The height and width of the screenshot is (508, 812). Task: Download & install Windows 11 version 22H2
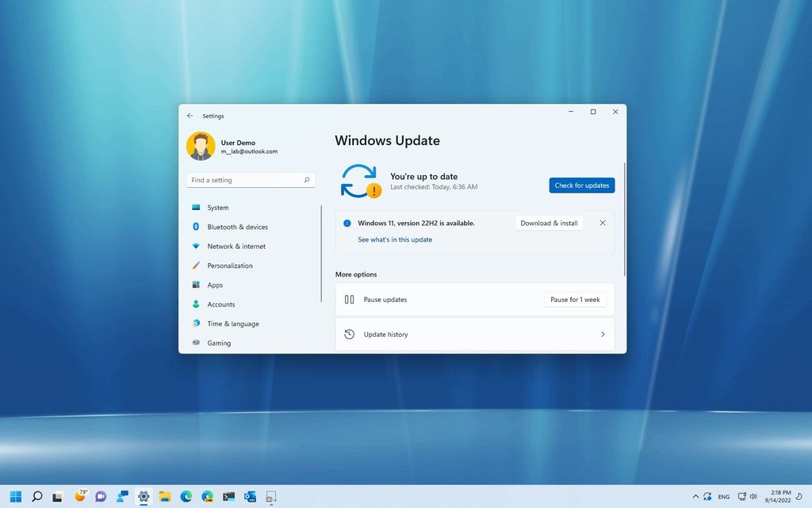[549, 223]
